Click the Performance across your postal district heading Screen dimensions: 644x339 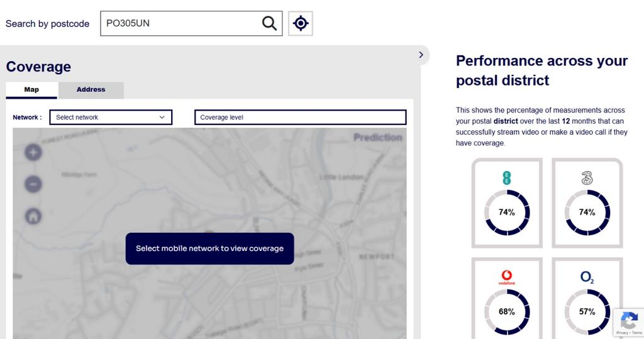tap(541, 70)
